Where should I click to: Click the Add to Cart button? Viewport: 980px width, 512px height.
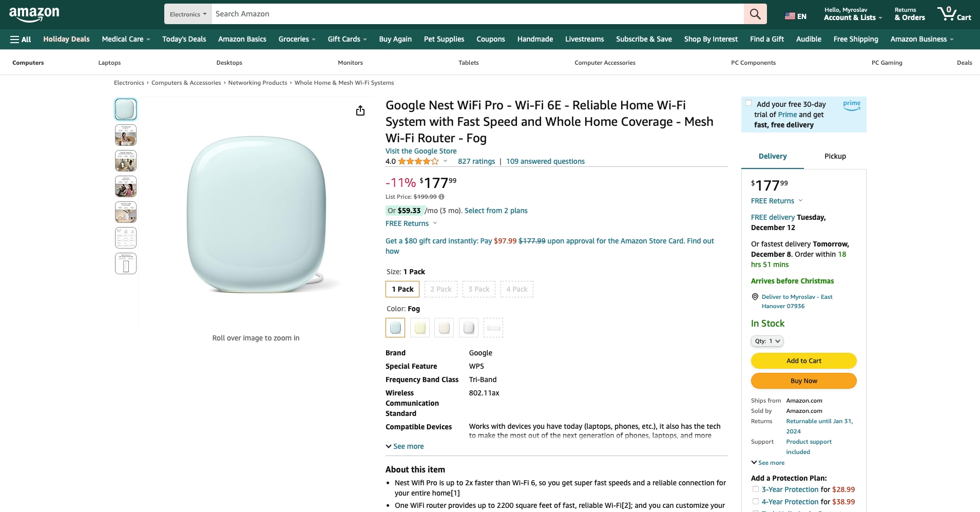[x=803, y=361]
